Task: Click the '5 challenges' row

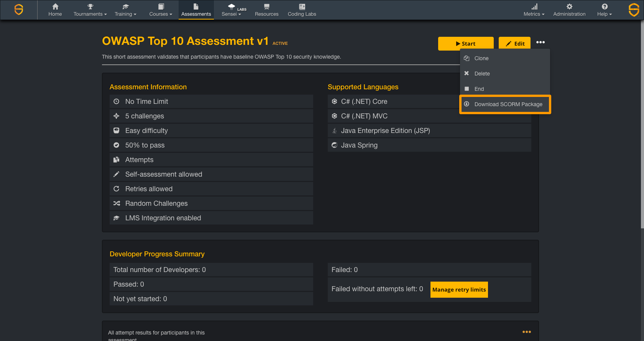Action: point(211,116)
